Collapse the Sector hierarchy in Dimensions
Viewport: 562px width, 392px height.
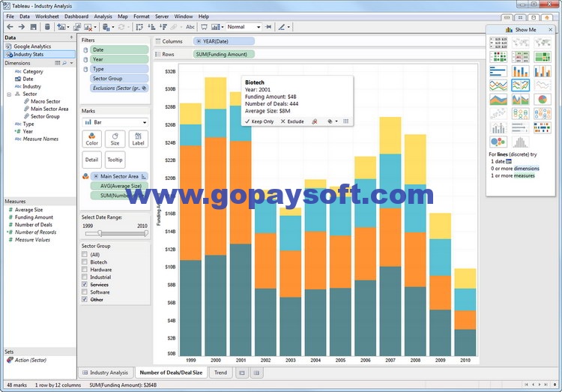pyautogui.click(x=9, y=94)
